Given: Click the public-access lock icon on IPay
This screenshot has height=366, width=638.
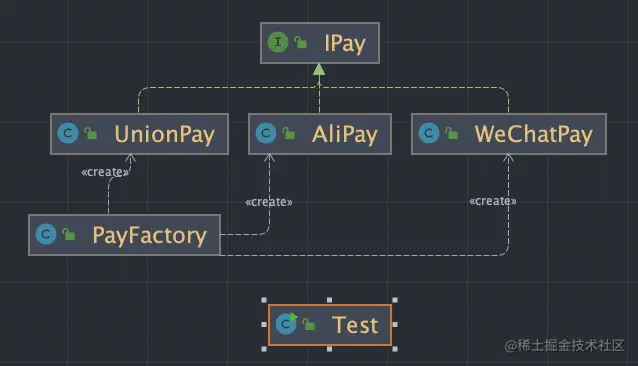Looking at the screenshot, I should (x=301, y=42).
